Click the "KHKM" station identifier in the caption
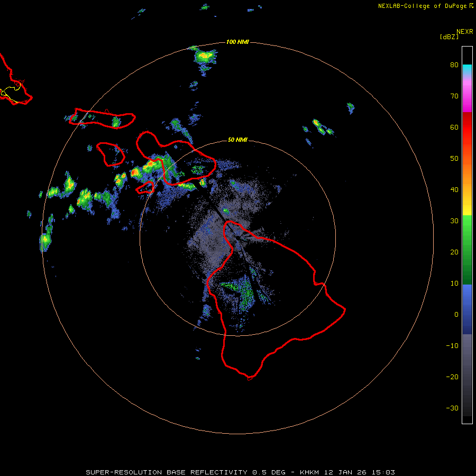 (x=310, y=472)
